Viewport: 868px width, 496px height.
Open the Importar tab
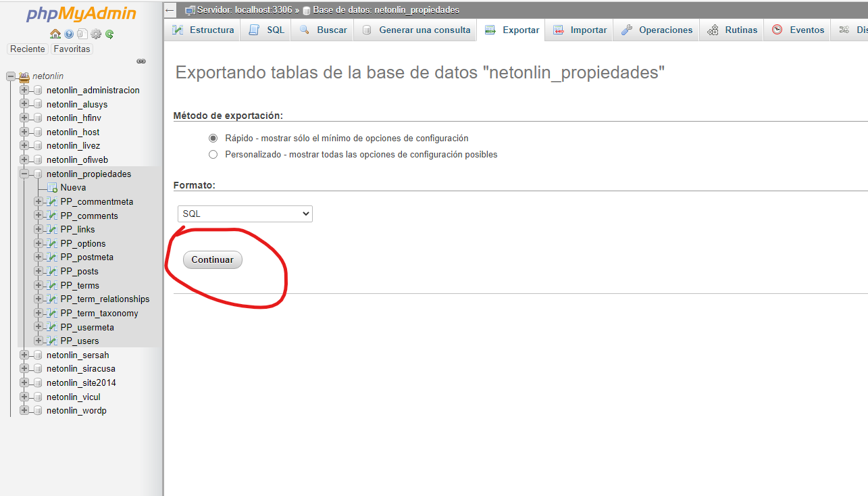coord(580,30)
